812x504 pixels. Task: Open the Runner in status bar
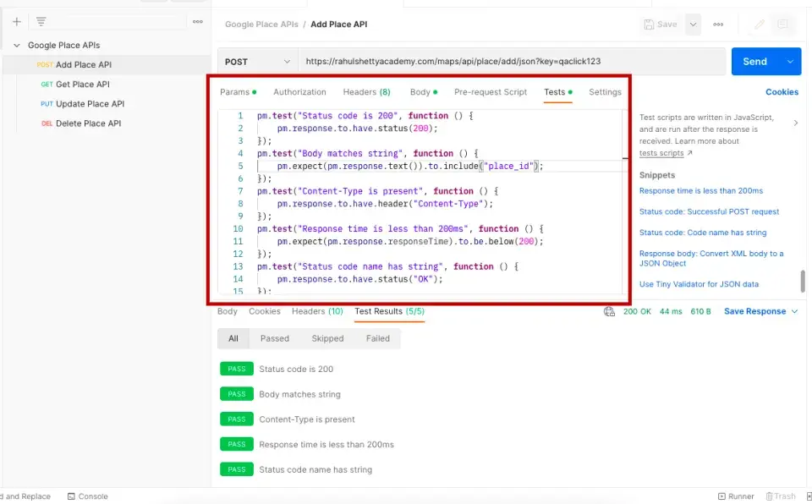(736, 496)
